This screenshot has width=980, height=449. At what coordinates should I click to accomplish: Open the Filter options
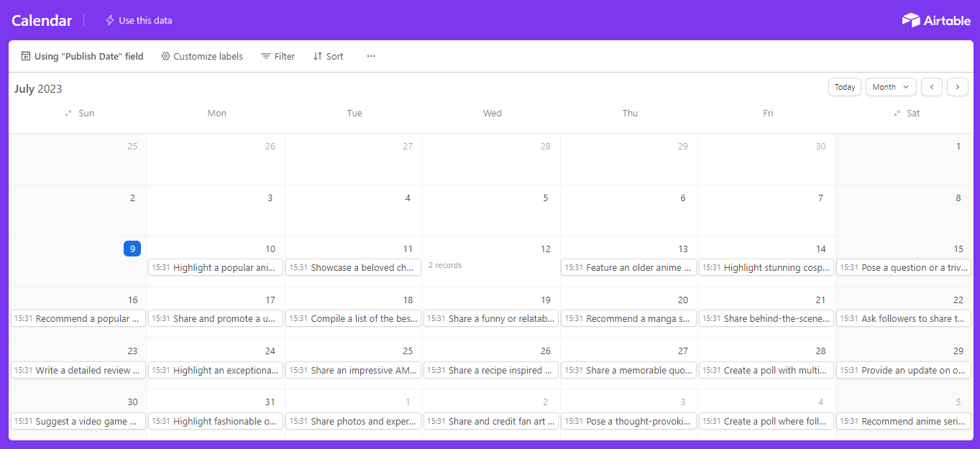[x=278, y=56]
